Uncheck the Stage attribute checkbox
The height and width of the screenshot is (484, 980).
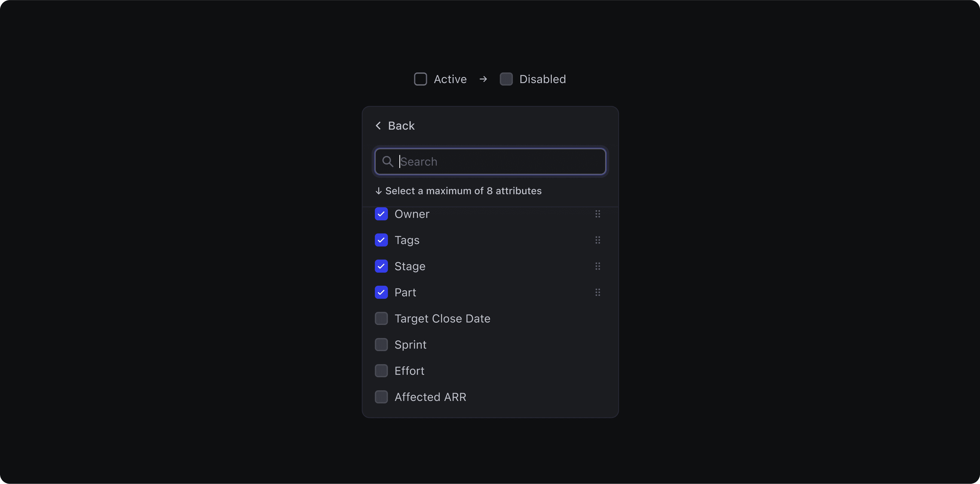click(x=381, y=266)
